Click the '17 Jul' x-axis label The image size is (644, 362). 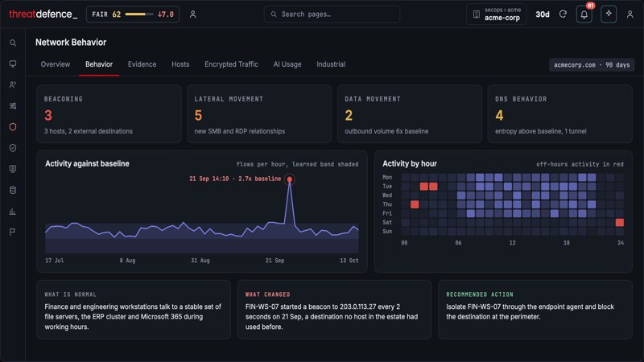tap(54, 261)
